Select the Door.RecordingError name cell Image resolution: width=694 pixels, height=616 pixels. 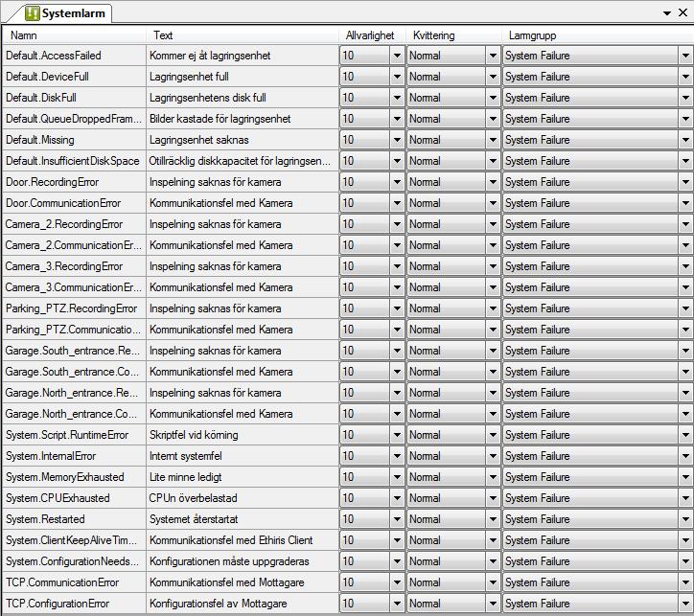[74, 182]
